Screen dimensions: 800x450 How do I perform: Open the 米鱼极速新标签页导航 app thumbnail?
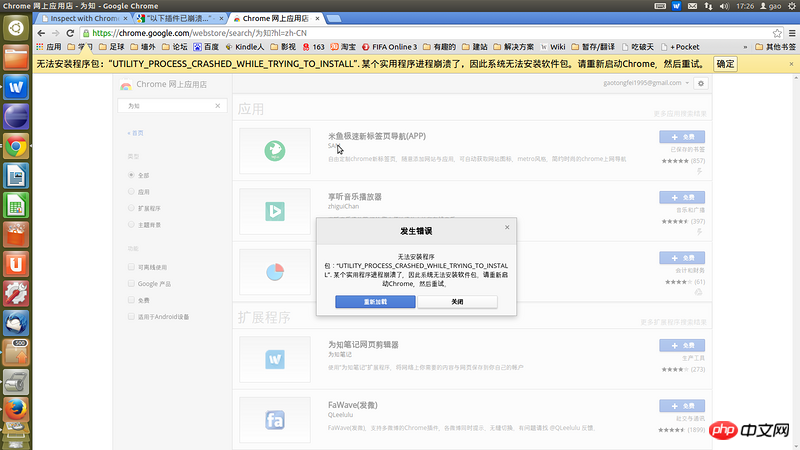tap(275, 151)
